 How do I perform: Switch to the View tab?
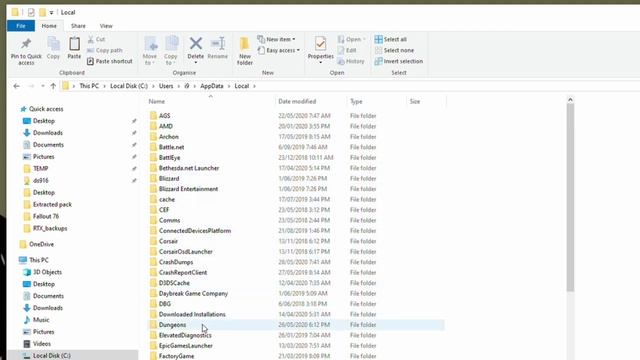[x=106, y=26]
